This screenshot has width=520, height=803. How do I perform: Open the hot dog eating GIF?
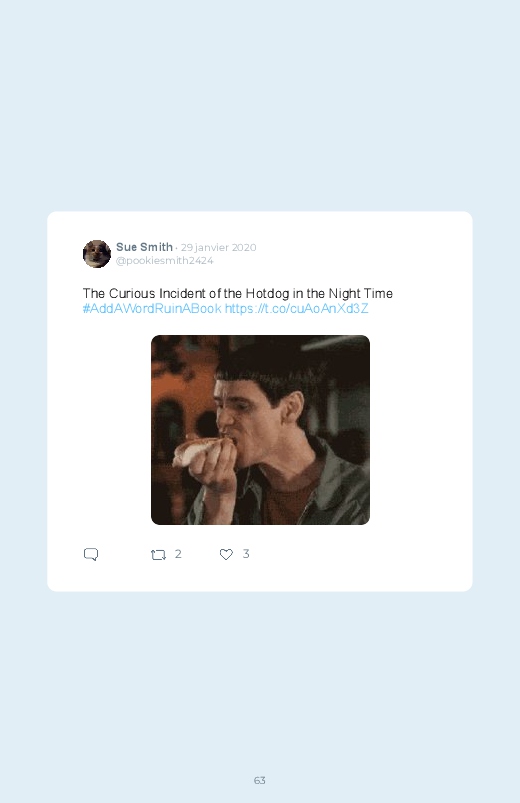pos(260,430)
